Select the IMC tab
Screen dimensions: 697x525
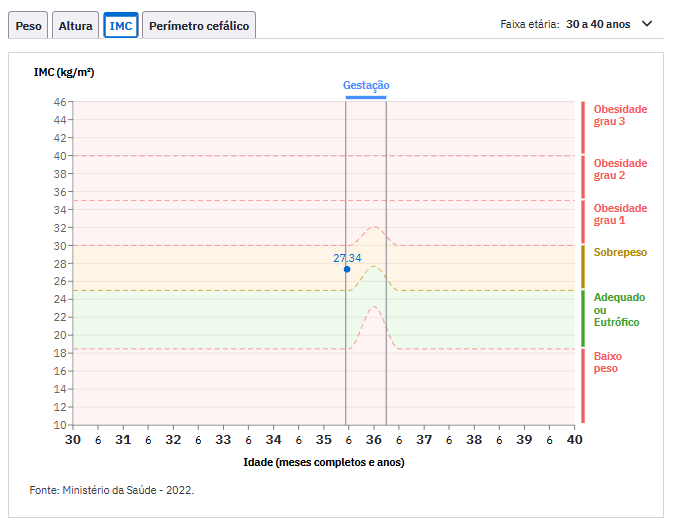121,26
